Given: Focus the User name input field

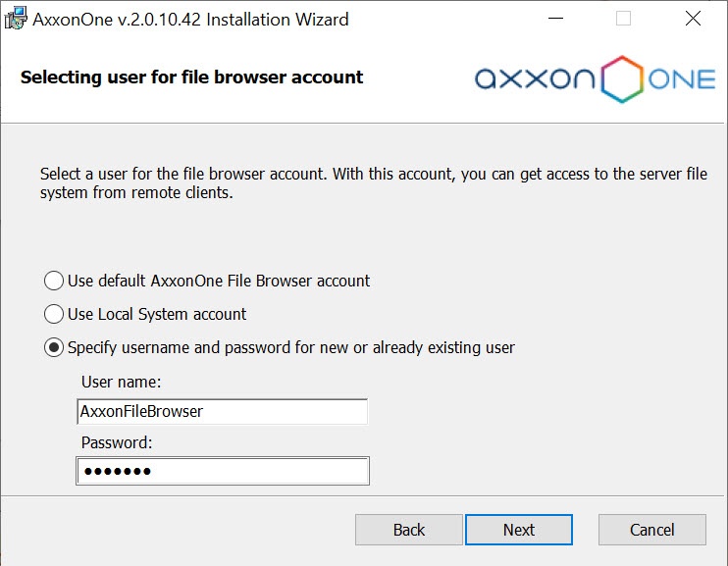Looking at the screenshot, I should (x=222, y=412).
